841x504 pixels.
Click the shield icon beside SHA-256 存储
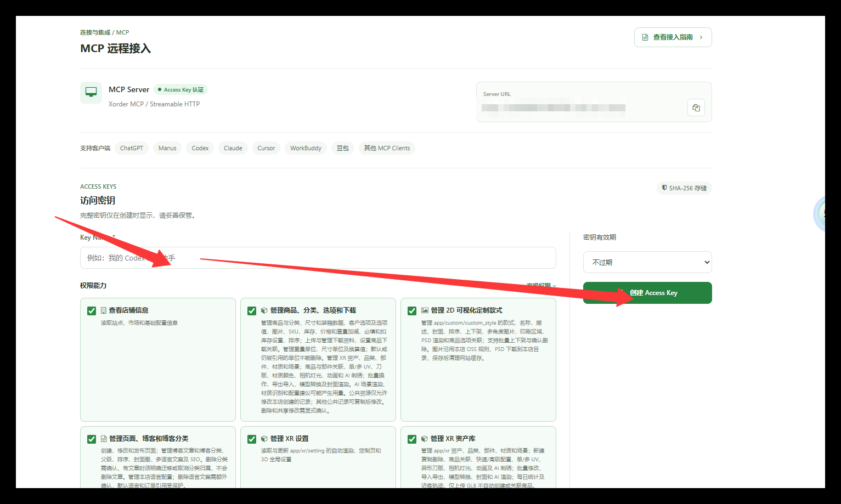pos(664,188)
